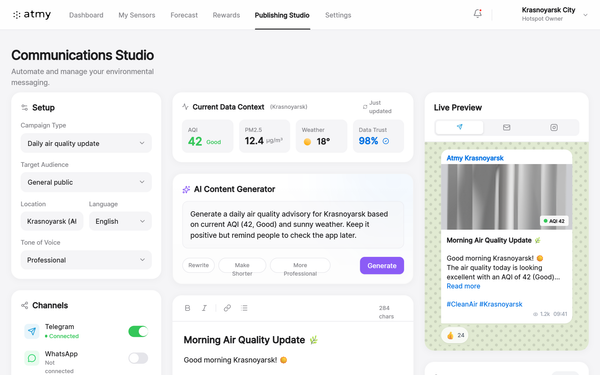Click the Generate button
The image size is (600, 375).
(382, 266)
